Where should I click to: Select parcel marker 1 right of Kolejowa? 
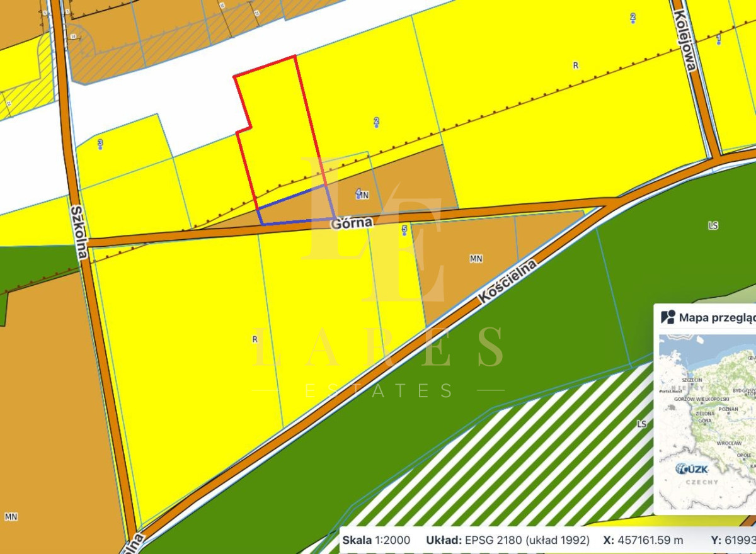pyautogui.click(x=719, y=40)
